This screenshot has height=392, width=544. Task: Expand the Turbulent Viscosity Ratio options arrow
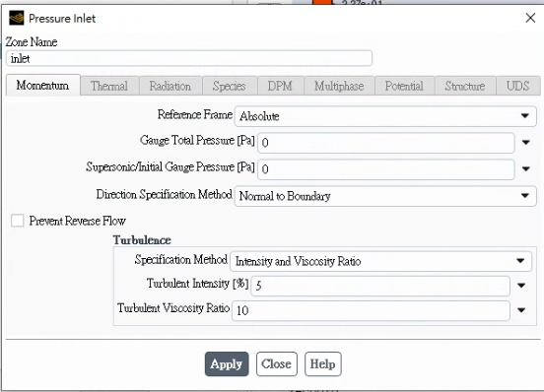pyautogui.click(x=521, y=310)
